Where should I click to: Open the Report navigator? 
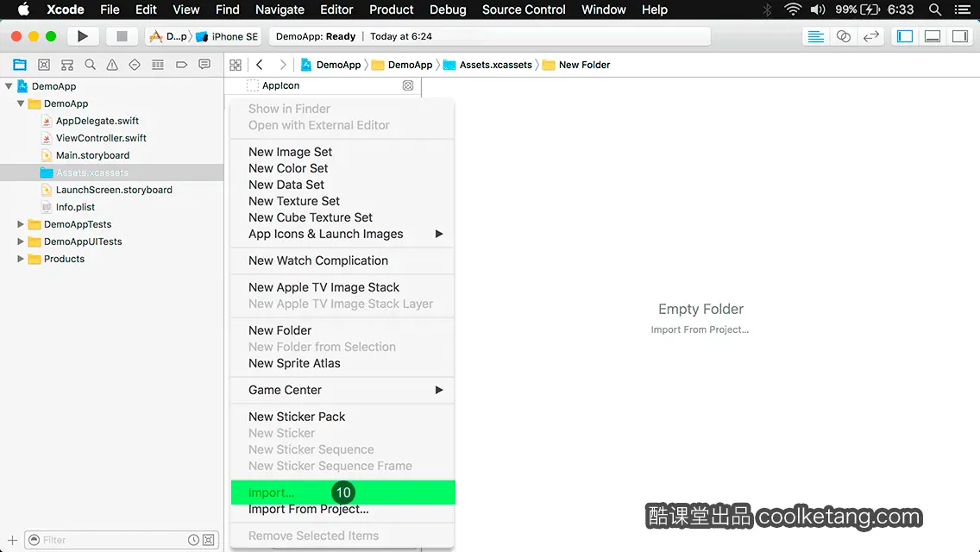[x=204, y=65]
